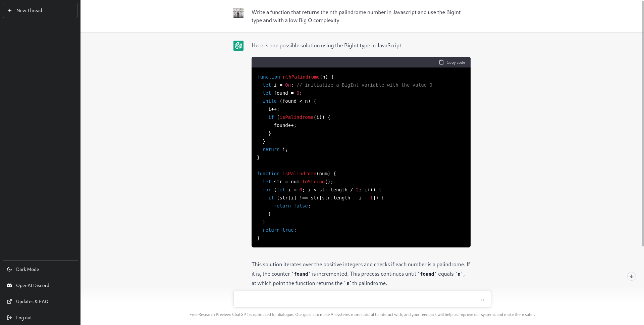644x325 pixels.
Task: Click the user profile picture thumbnail
Action: pos(238,13)
